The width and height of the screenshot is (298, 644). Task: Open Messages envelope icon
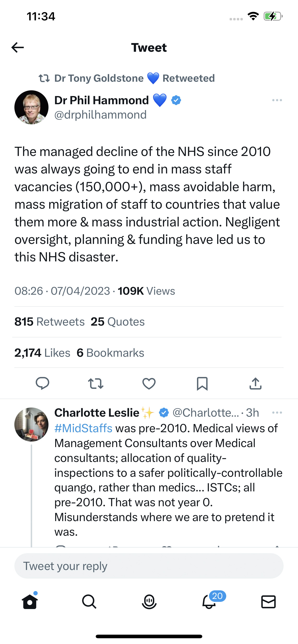pos(268,602)
